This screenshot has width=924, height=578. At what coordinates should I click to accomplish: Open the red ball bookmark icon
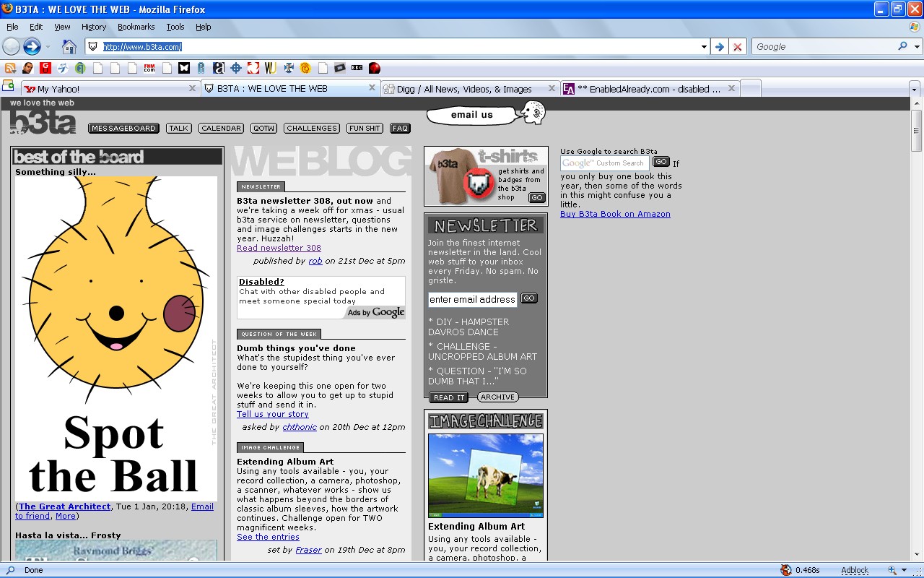374,68
